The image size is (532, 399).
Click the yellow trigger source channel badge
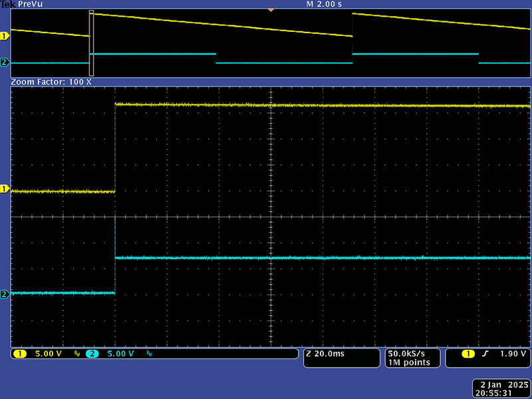[x=469, y=354]
